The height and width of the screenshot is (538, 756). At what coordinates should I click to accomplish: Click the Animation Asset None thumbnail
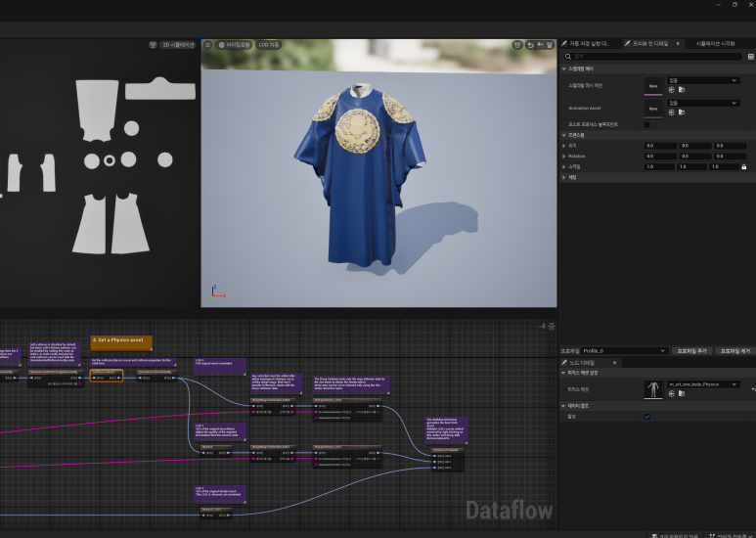click(653, 109)
